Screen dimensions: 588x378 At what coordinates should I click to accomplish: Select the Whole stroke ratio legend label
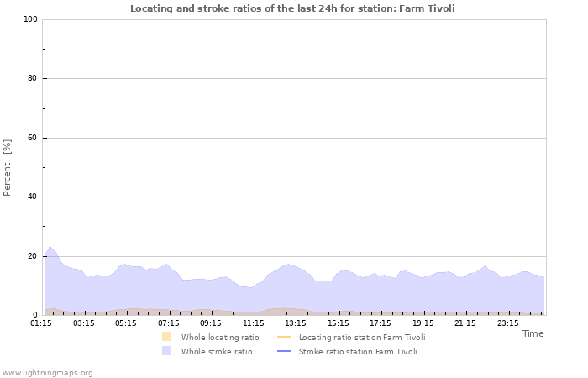(217, 351)
